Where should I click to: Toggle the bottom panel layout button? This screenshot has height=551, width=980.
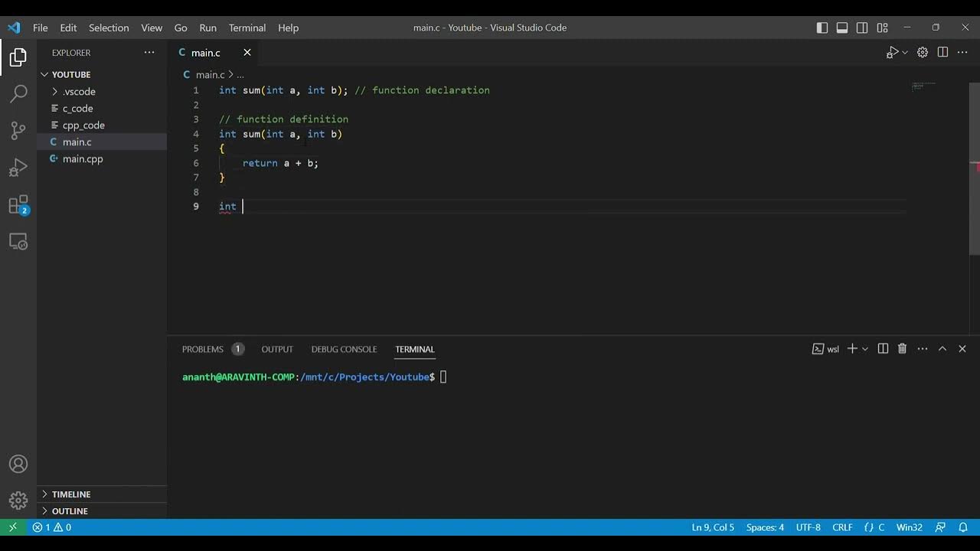pyautogui.click(x=842, y=28)
